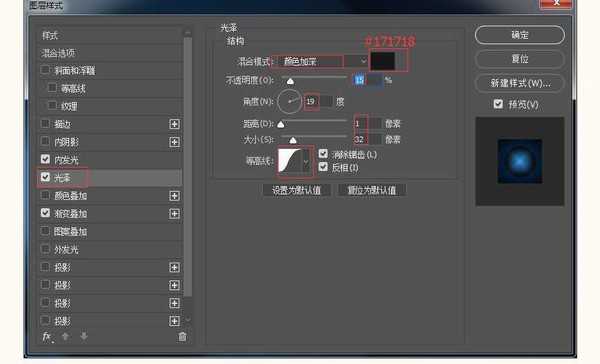Click the 确定 button
Screen dimensions: 600x364
pos(520,35)
